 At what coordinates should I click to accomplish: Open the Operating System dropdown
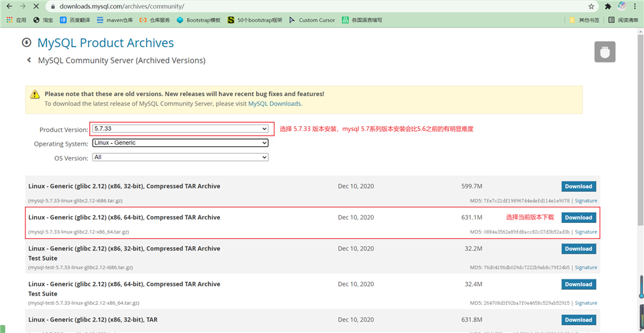click(x=180, y=143)
